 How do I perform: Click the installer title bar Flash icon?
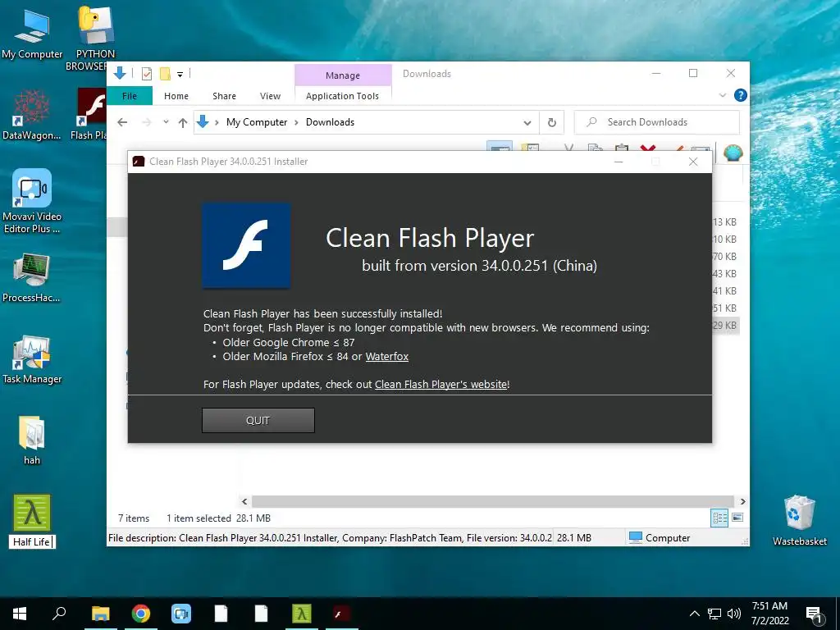click(138, 162)
